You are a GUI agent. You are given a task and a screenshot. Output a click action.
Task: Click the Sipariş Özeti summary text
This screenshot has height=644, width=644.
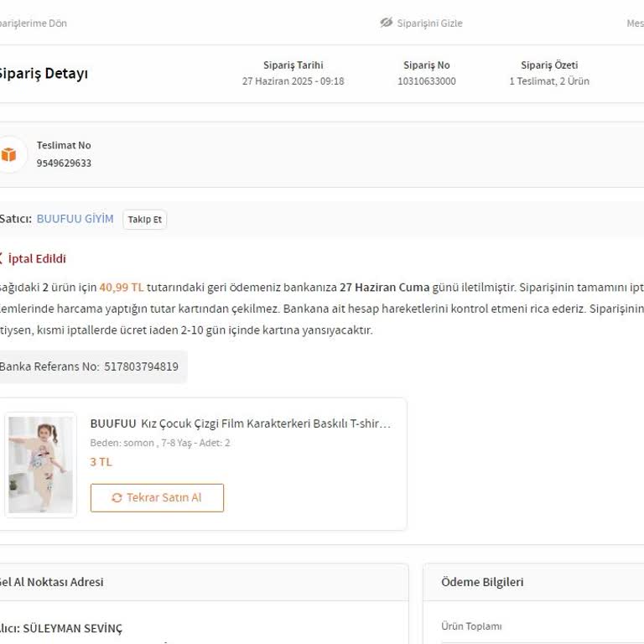(548, 81)
